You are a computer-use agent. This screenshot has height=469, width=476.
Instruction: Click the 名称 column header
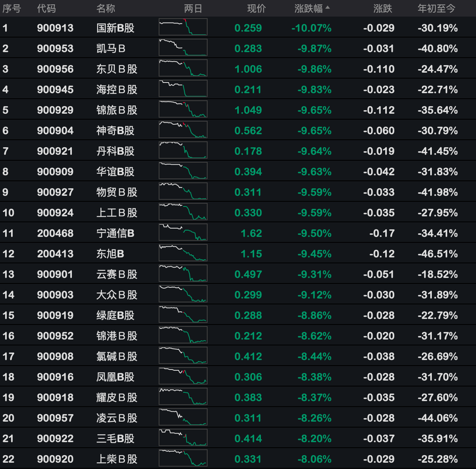(105, 8)
